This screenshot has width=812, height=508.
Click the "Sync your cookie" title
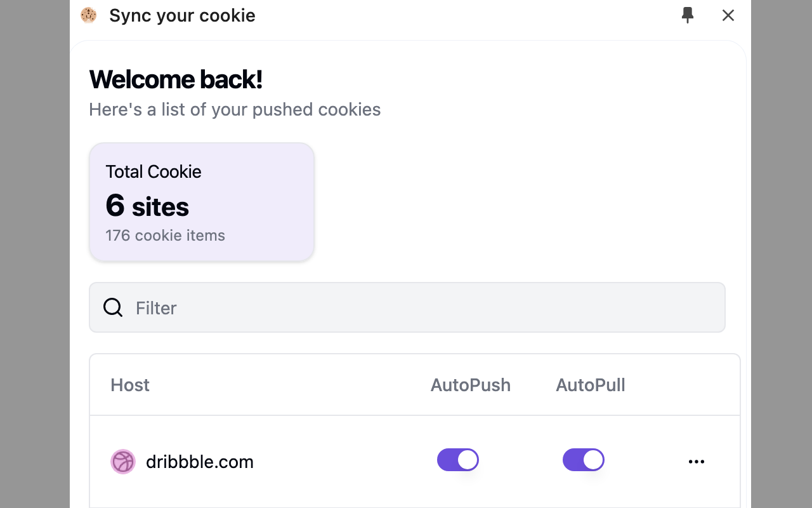tap(182, 15)
